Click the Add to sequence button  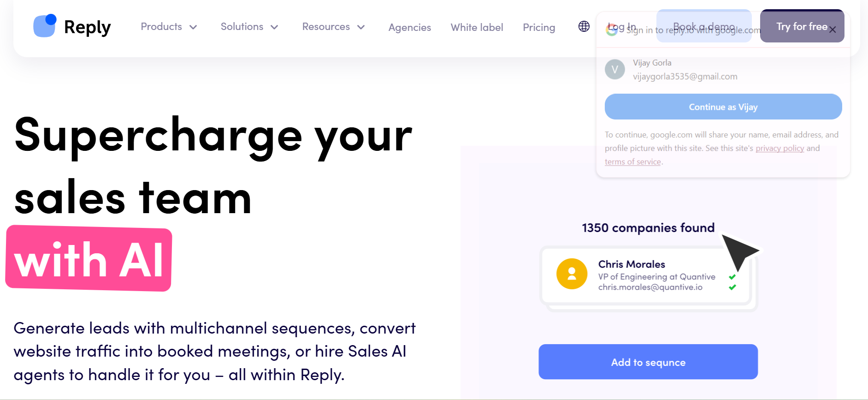coord(648,362)
